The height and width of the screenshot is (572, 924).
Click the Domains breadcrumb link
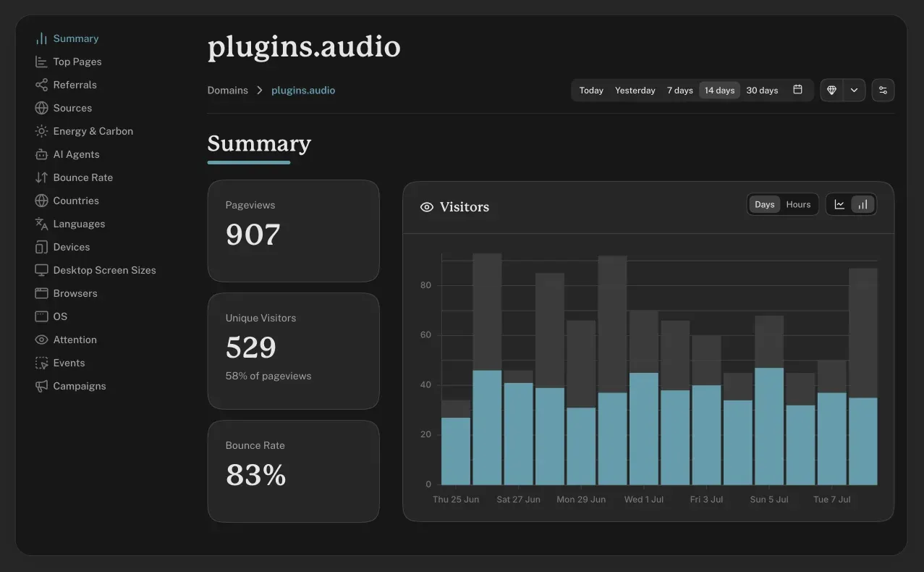[x=228, y=91]
